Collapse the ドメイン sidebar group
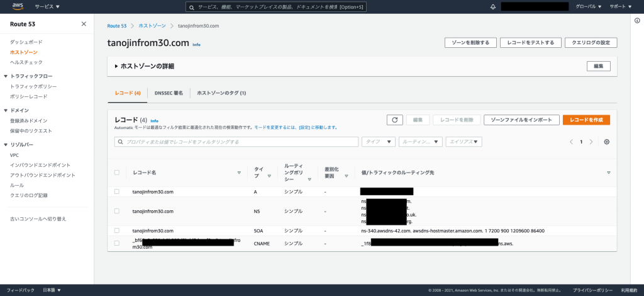644x296 pixels. 6,111
